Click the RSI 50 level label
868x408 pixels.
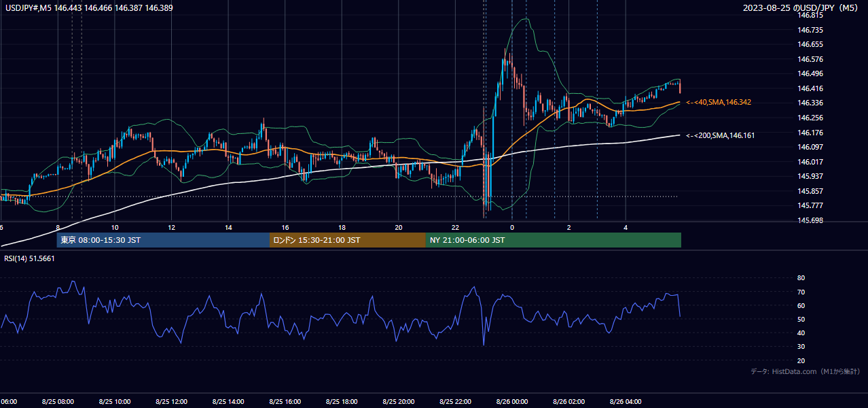(x=801, y=319)
